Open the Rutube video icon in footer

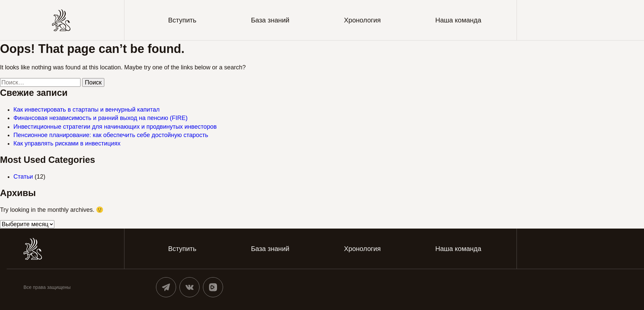(213, 287)
